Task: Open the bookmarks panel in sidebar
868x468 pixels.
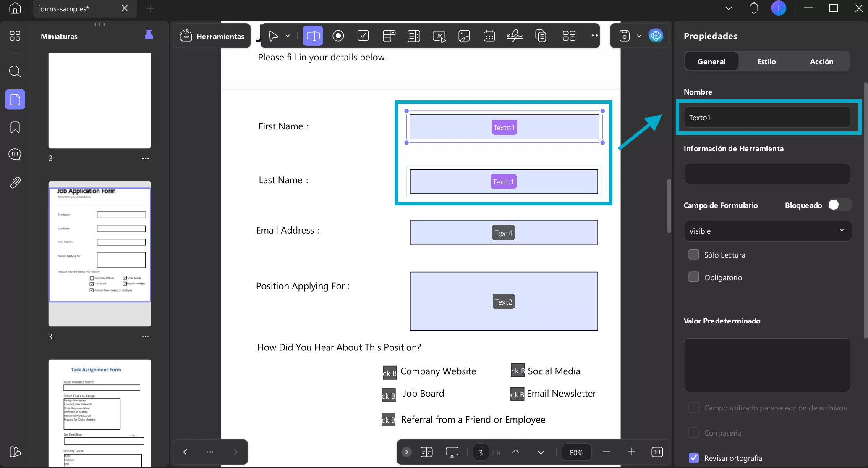Action: (x=15, y=127)
